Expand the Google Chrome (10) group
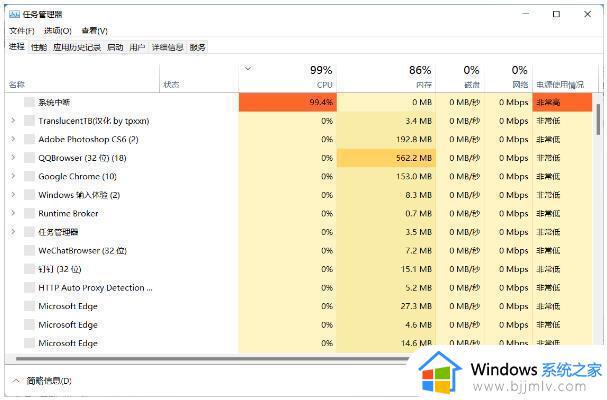 click(x=13, y=176)
